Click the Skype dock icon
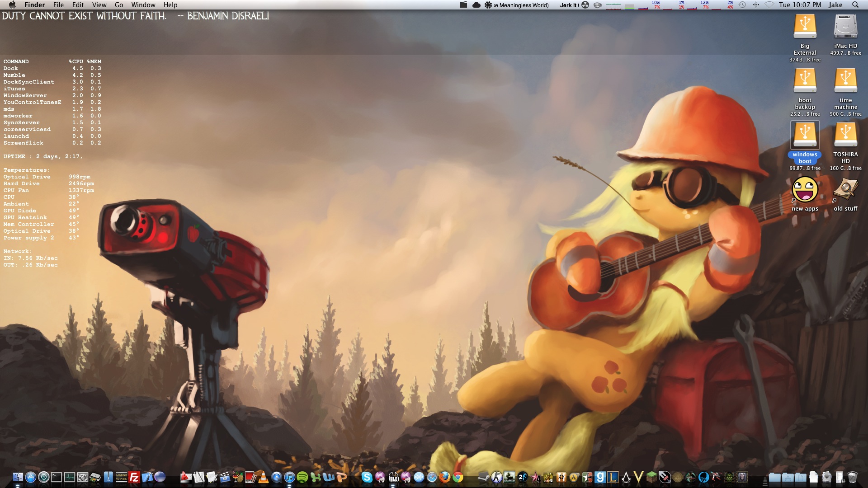 pyautogui.click(x=367, y=477)
